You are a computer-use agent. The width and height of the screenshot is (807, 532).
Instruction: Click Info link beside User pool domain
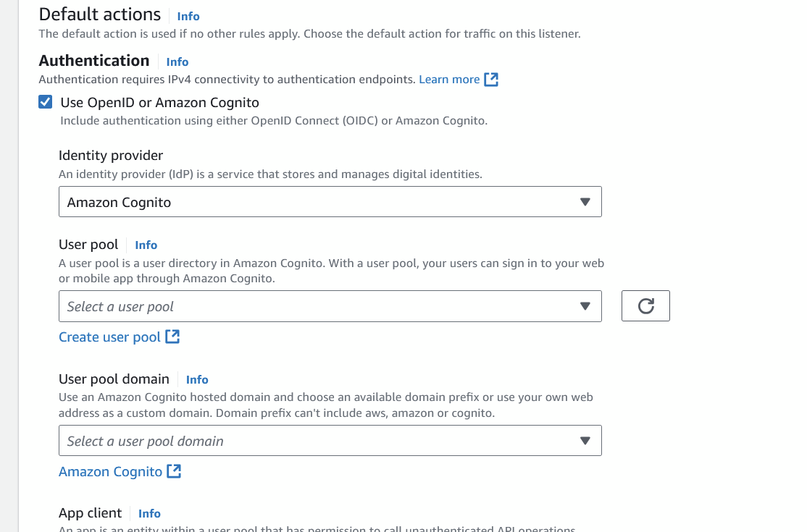(x=197, y=379)
